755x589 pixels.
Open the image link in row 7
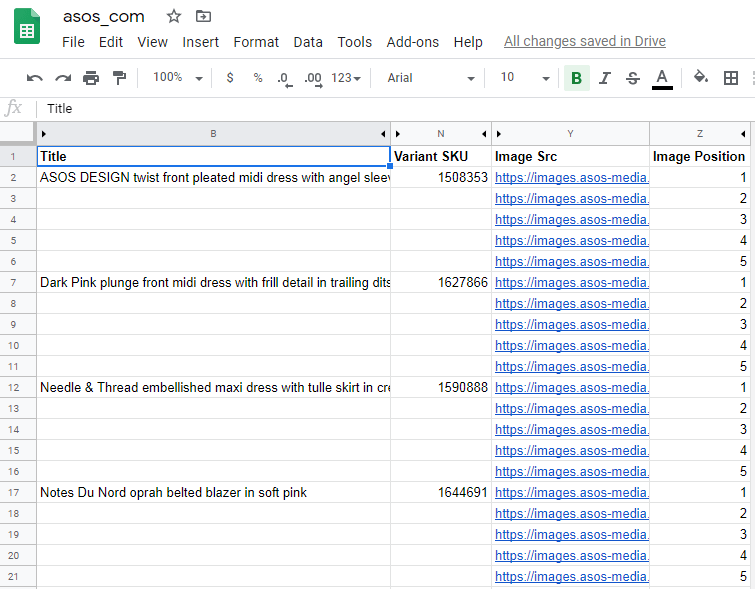click(572, 283)
